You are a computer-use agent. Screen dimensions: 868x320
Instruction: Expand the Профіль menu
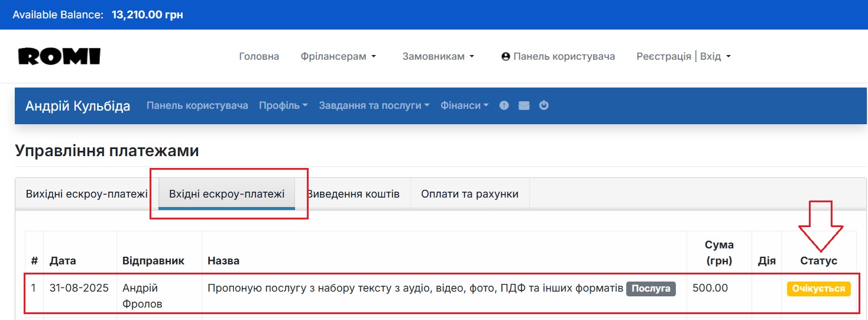(x=283, y=105)
